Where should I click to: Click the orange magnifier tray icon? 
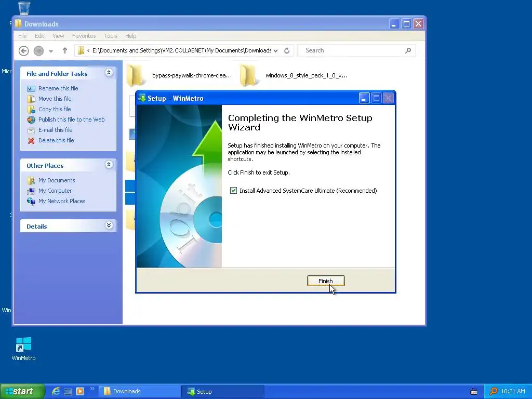(494, 391)
